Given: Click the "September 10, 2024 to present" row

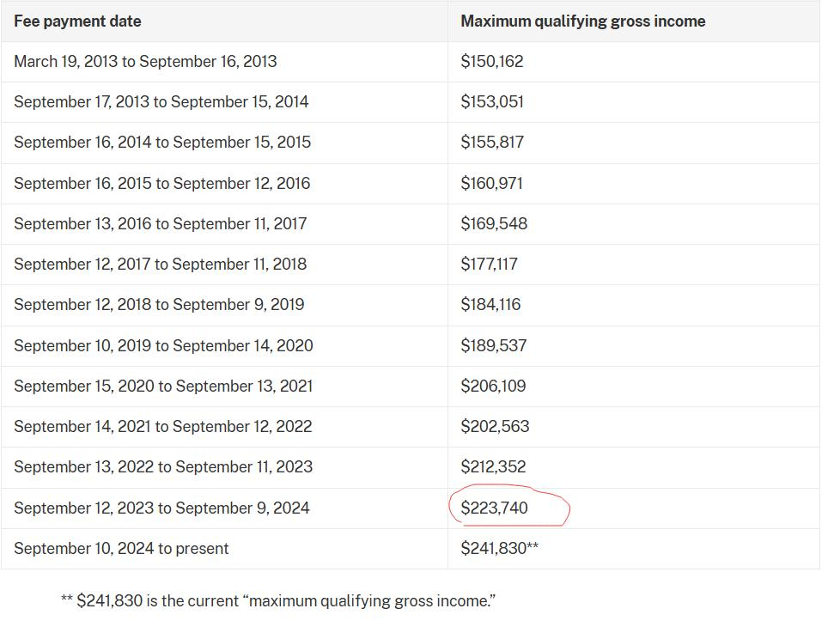Looking at the screenshot, I should click(121, 549).
